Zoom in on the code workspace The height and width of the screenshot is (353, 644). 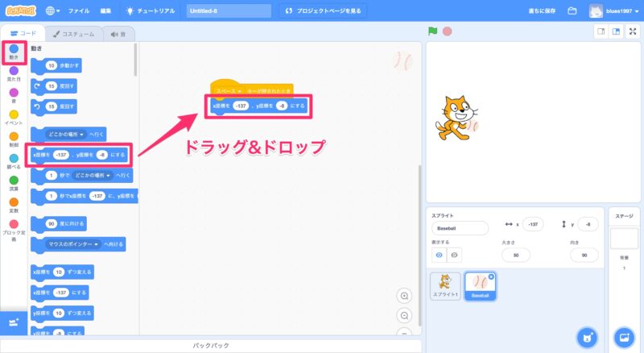click(x=405, y=296)
